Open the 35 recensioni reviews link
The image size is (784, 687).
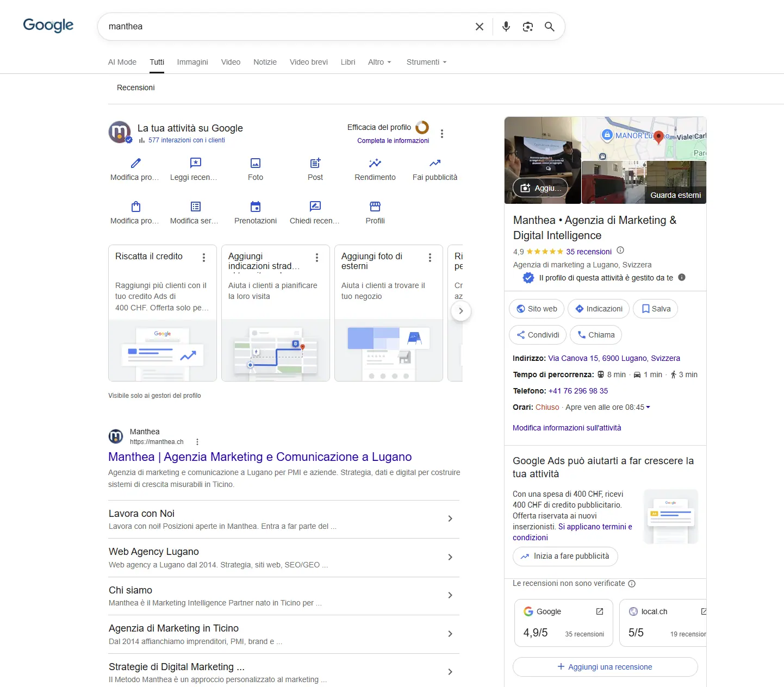click(x=589, y=252)
